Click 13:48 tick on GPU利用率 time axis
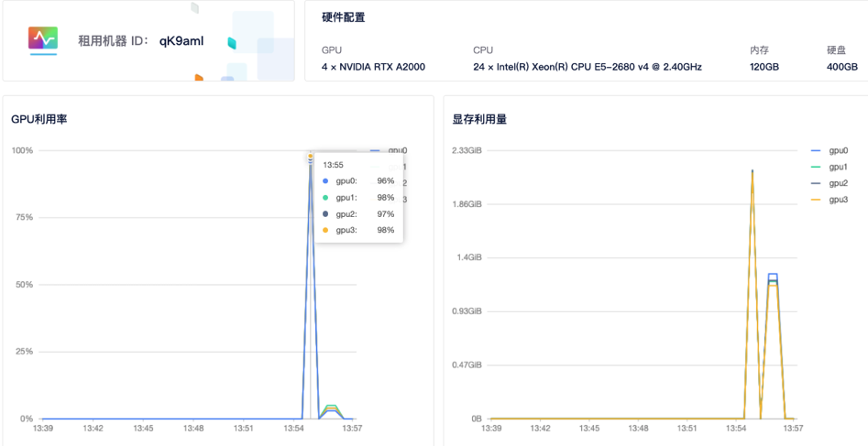The width and height of the screenshot is (868, 446). (x=193, y=429)
